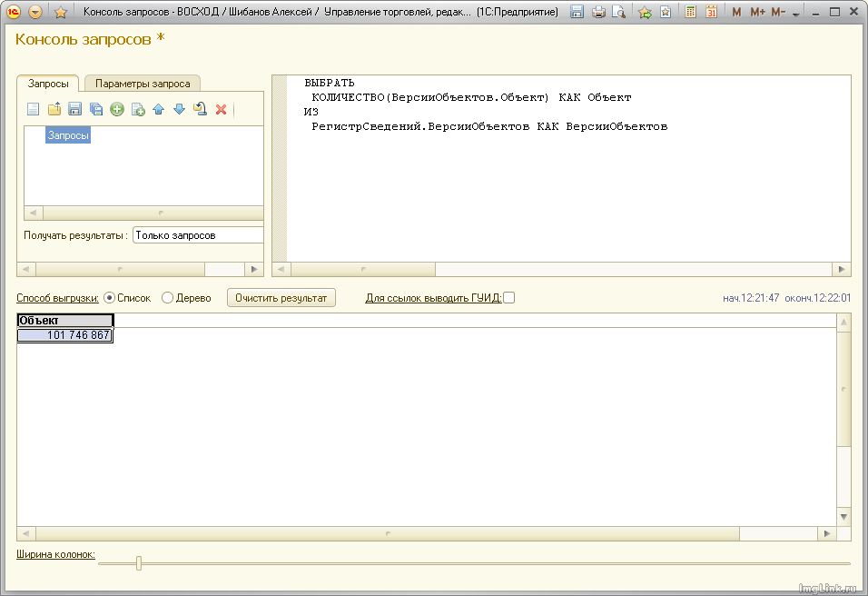Click execution time нач.12:21:47 text

(751, 298)
